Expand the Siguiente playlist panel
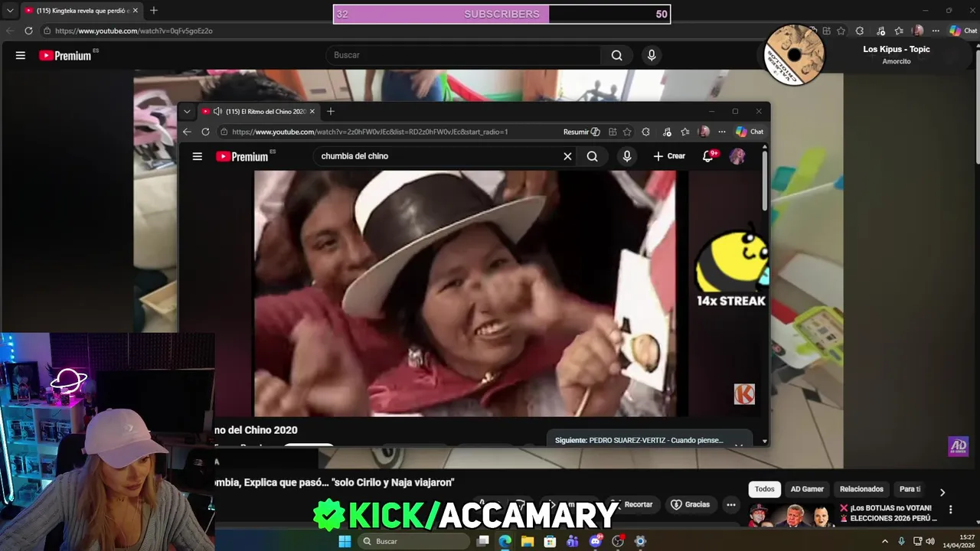 [739, 444]
